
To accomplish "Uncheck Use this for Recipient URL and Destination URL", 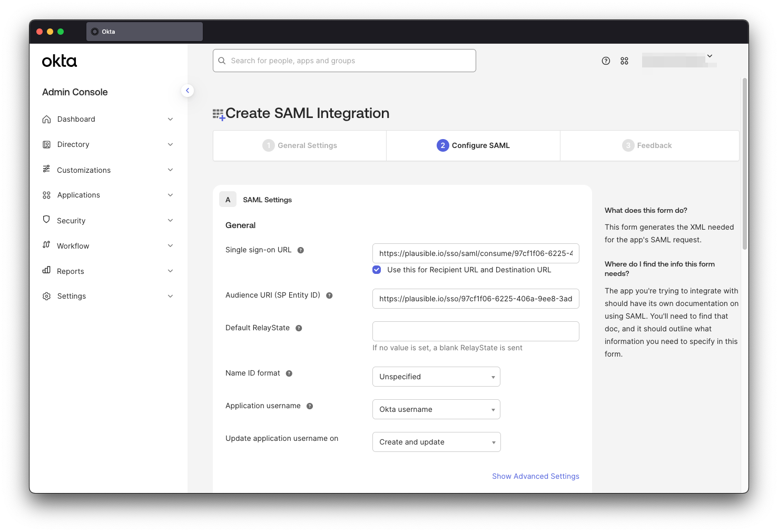I will click(377, 269).
